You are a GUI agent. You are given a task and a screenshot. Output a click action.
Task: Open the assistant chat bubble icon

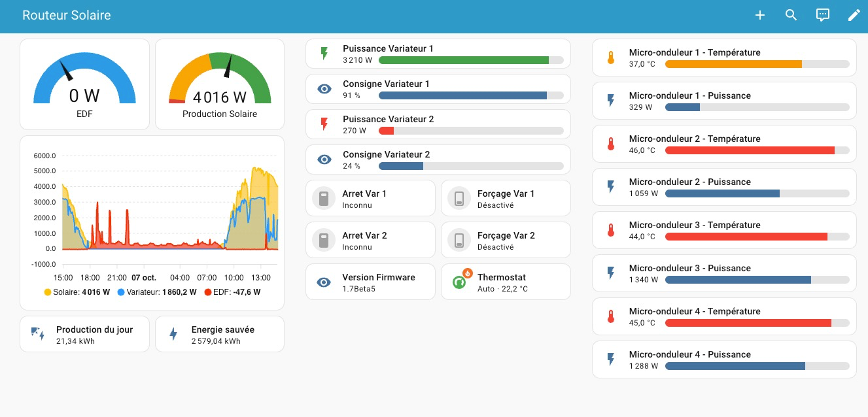(x=823, y=15)
